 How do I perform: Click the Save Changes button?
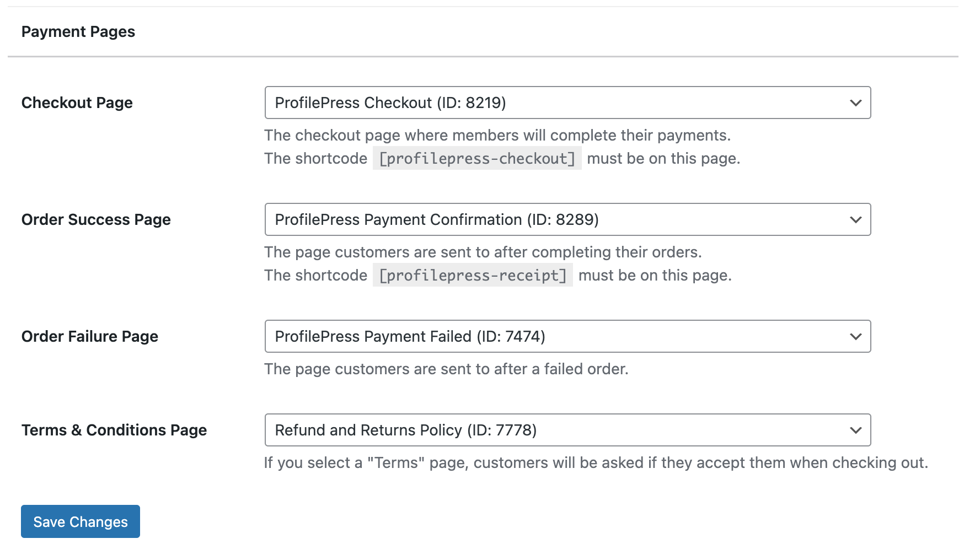[x=81, y=521]
